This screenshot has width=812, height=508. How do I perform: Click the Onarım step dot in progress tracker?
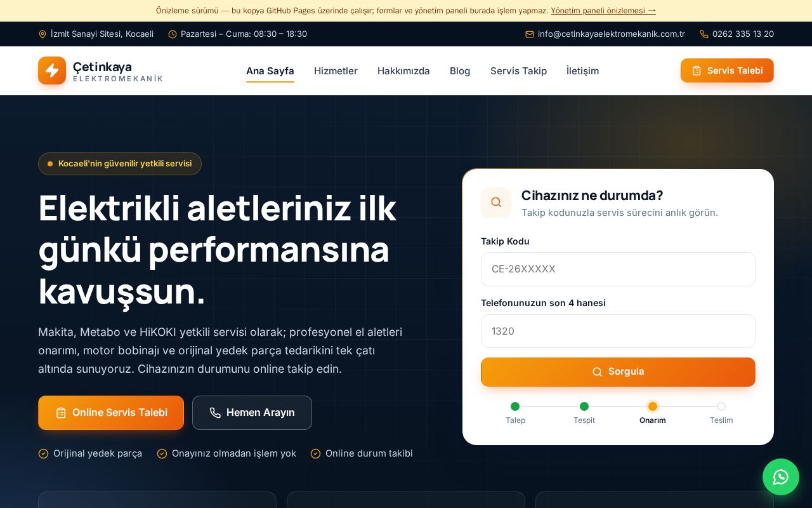point(653,406)
